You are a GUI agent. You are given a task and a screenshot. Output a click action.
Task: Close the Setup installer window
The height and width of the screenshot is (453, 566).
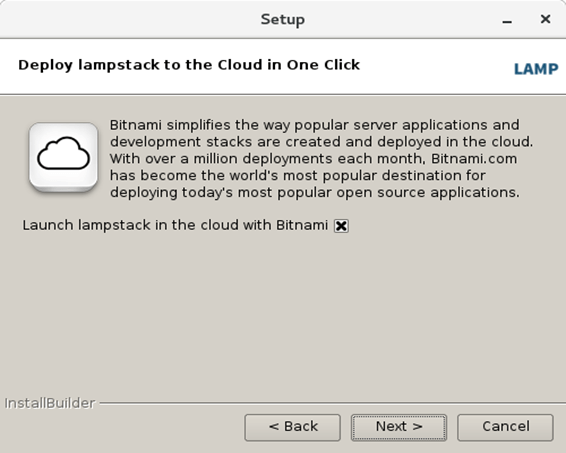[545, 19]
